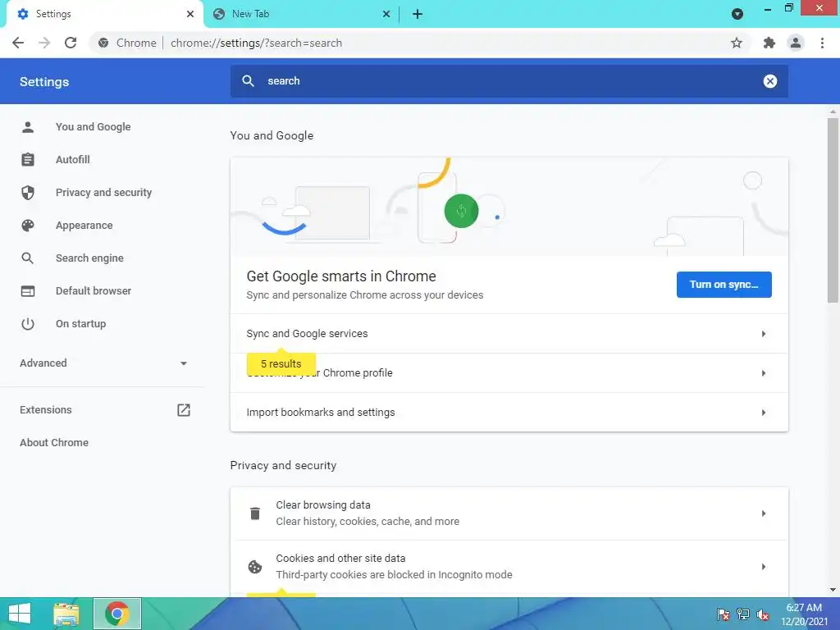The width and height of the screenshot is (840, 630).
Task: Close the New Tab tab
Action: 386,14
